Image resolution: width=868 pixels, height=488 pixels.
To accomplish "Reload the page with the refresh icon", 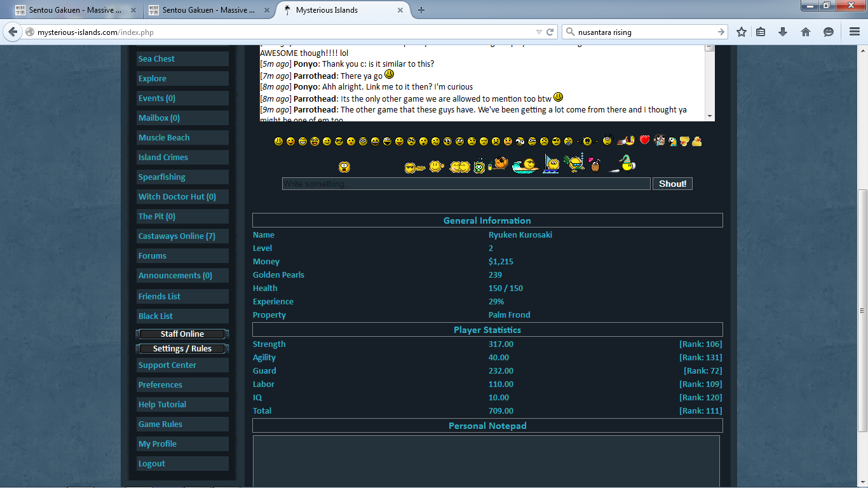I will (x=550, y=32).
